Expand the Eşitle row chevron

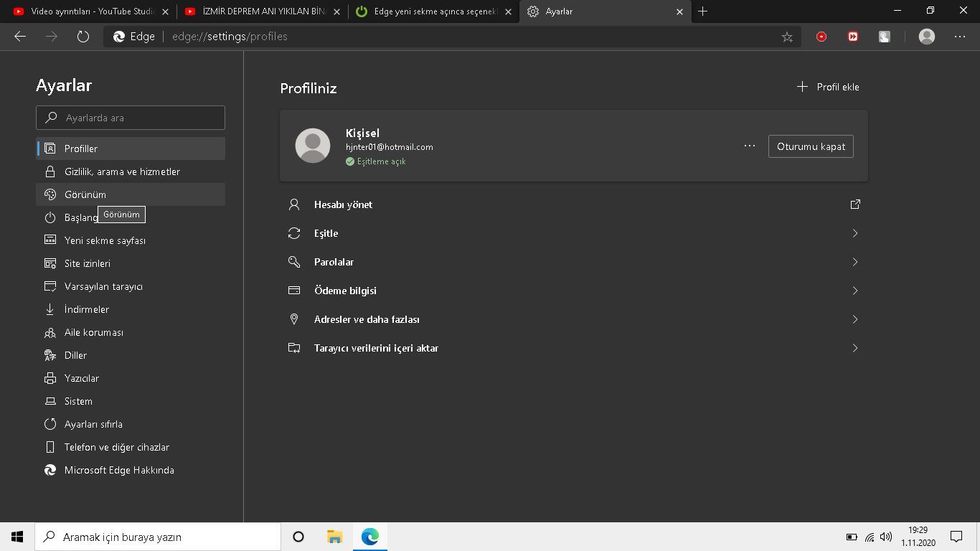click(x=855, y=233)
